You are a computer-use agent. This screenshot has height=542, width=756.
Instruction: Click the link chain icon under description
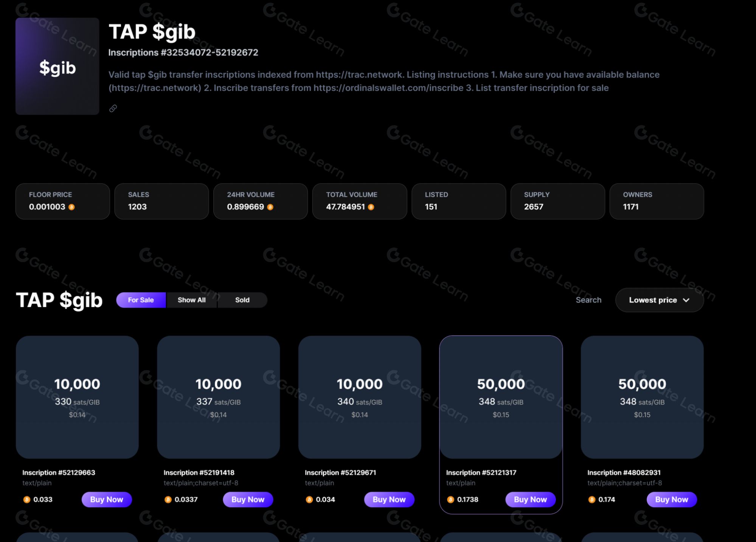[x=113, y=109]
